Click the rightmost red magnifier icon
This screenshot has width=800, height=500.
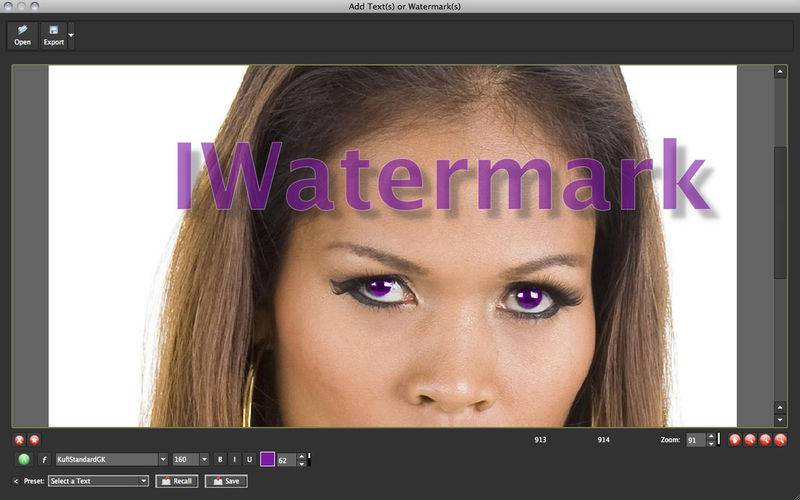781,439
